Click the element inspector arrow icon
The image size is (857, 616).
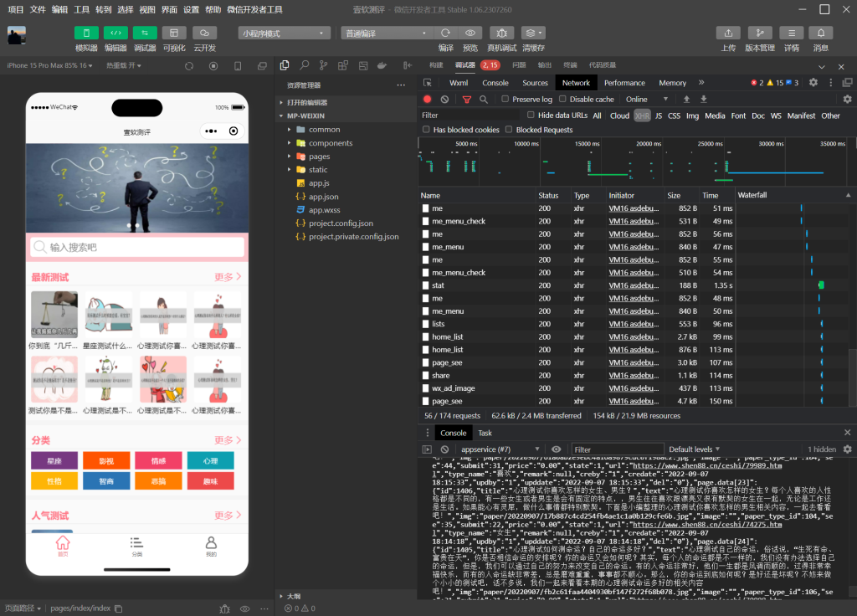[x=428, y=83]
